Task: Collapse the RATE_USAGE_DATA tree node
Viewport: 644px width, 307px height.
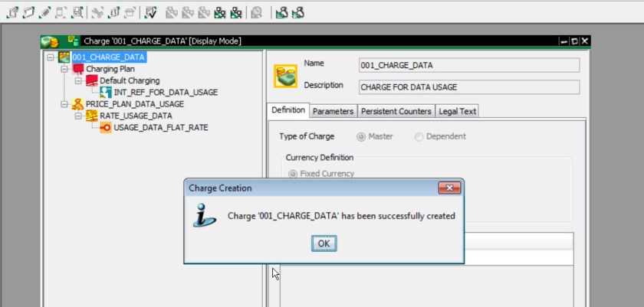Action: coord(78,116)
